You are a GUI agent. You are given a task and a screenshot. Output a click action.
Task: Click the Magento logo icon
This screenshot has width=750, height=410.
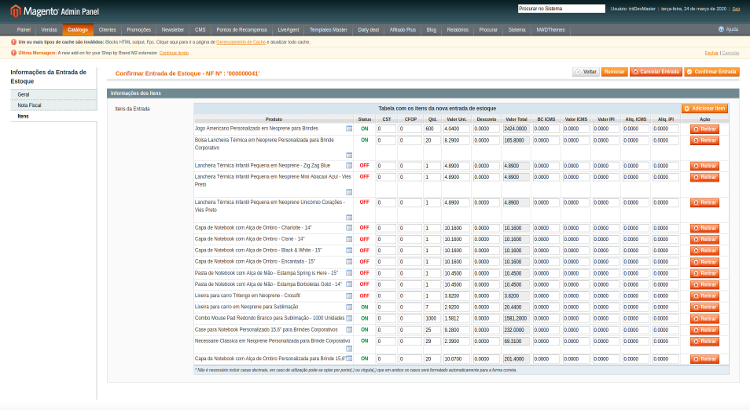(x=15, y=11)
